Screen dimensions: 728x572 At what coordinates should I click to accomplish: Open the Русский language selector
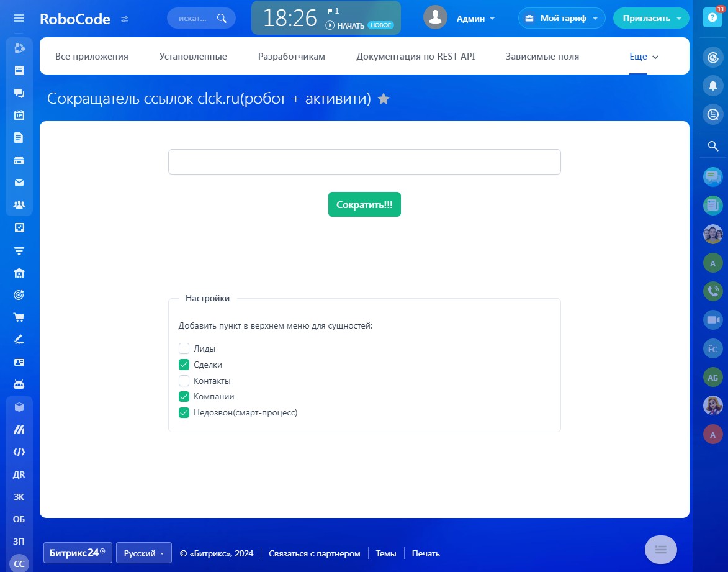[x=144, y=553]
